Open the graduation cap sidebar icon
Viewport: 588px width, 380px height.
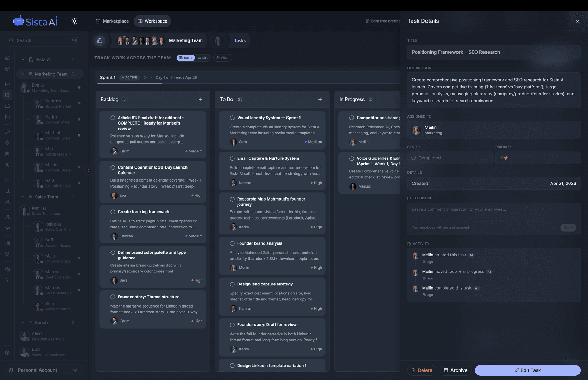7,228
